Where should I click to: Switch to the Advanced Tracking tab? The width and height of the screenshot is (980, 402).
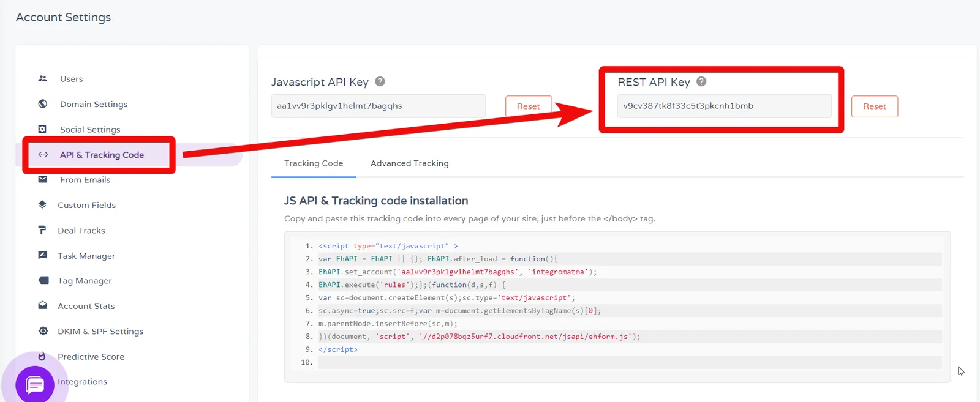410,163
